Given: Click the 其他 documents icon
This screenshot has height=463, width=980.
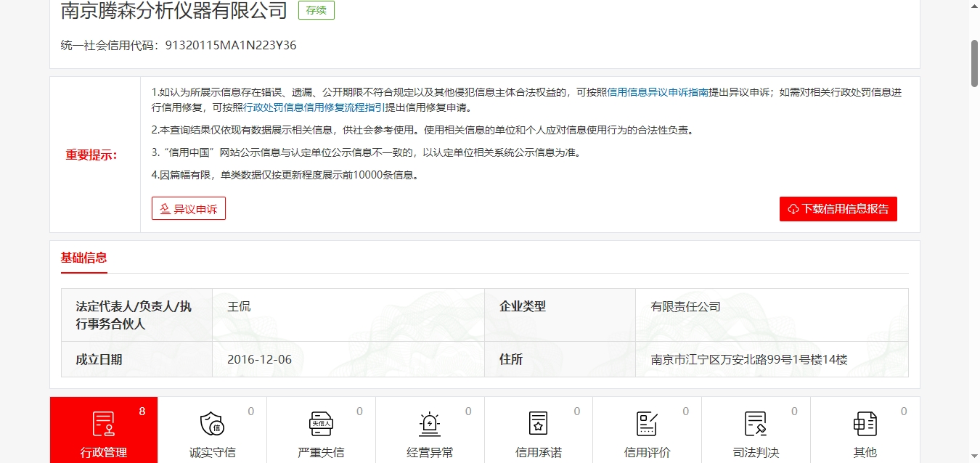Looking at the screenshot, I should [x=865, y=424].
